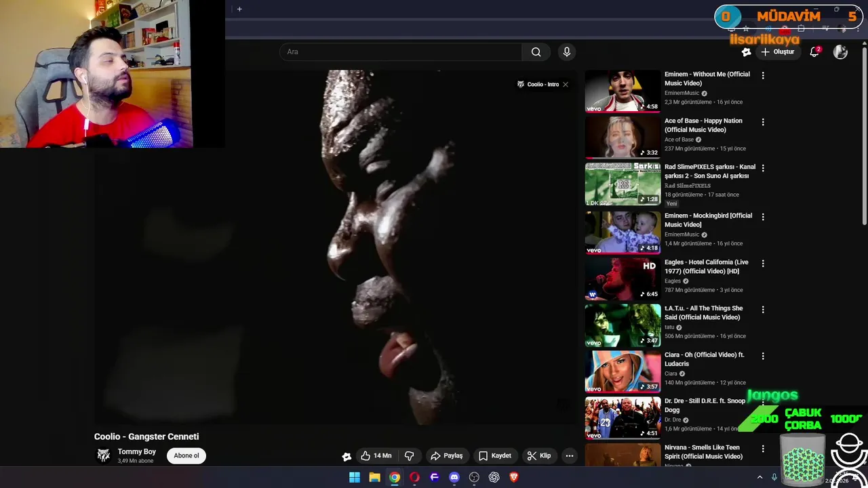Viewport: 868px width, 488px height.
Task: Open a new browser tab with plus
Action: click(x=239, y=9)
